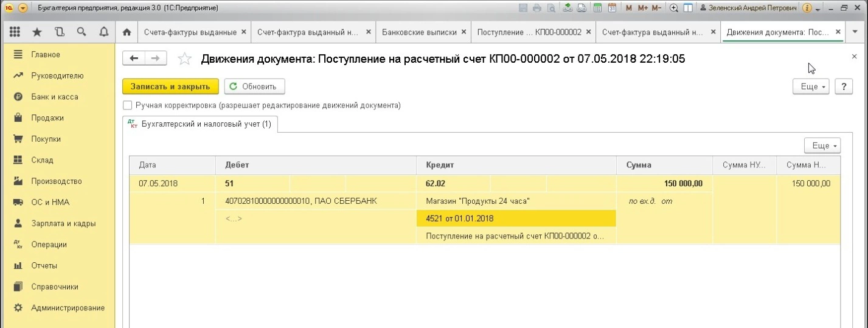Expand the upper Еще dropdown button
This screenshot has height=328, width=868.
tap(811, 87)
